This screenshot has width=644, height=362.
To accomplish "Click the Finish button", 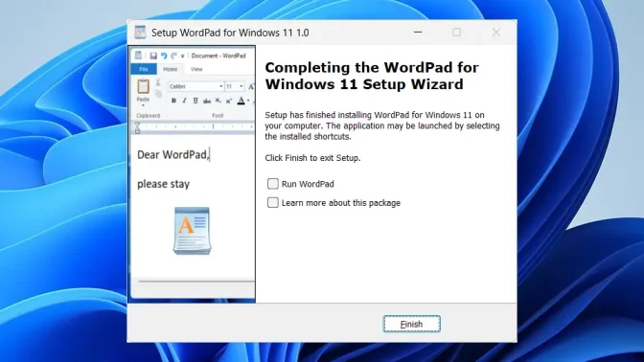I will tap(411, 324).
